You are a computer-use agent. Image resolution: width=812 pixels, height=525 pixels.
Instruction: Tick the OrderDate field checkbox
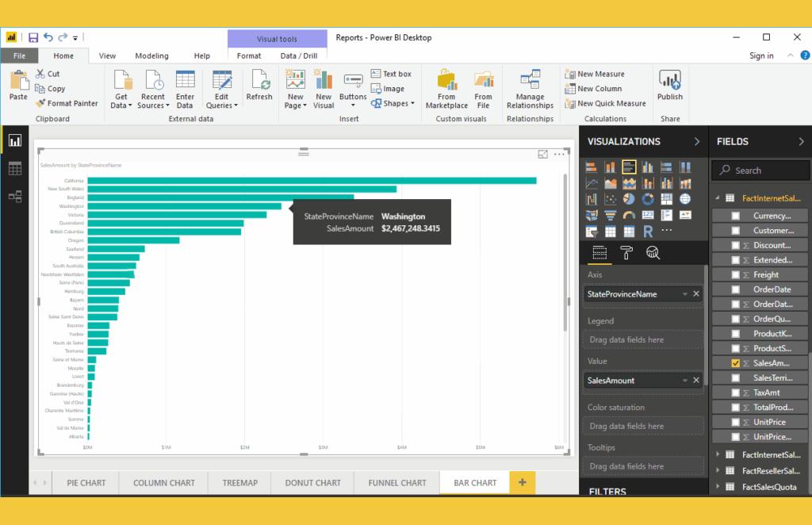[735, 289]
